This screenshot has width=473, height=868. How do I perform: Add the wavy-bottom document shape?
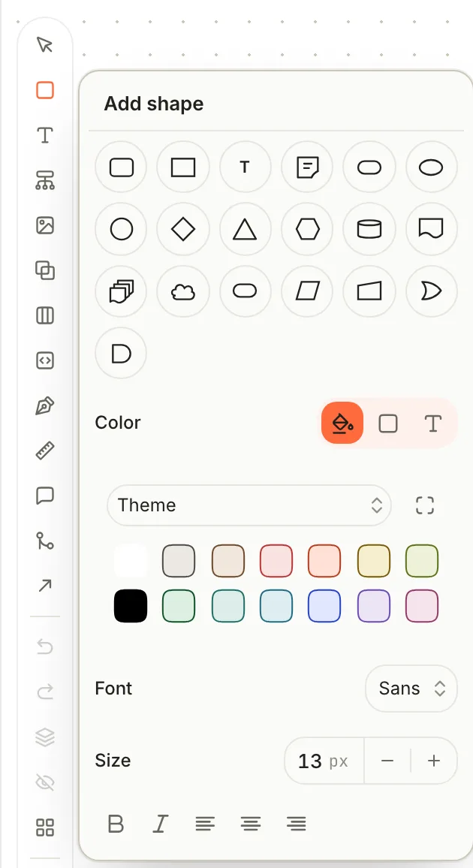[x=431, y=229]
